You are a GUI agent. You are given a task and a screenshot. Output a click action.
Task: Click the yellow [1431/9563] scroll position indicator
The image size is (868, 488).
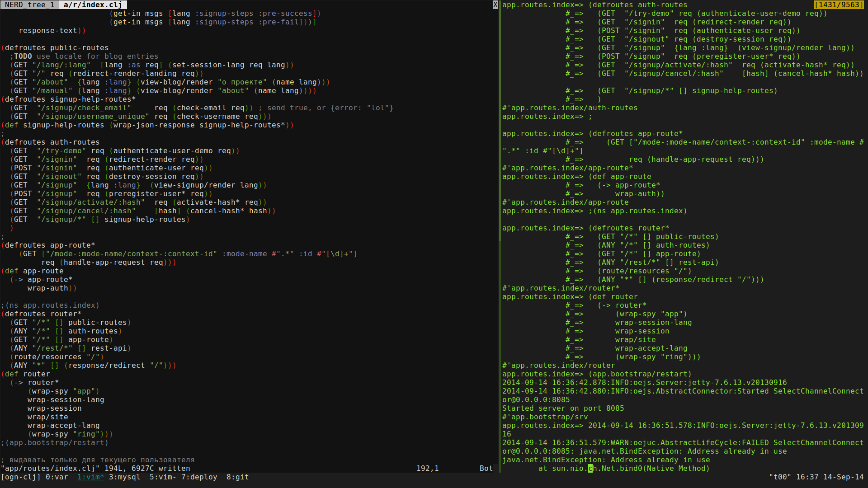tap(839, 5)
